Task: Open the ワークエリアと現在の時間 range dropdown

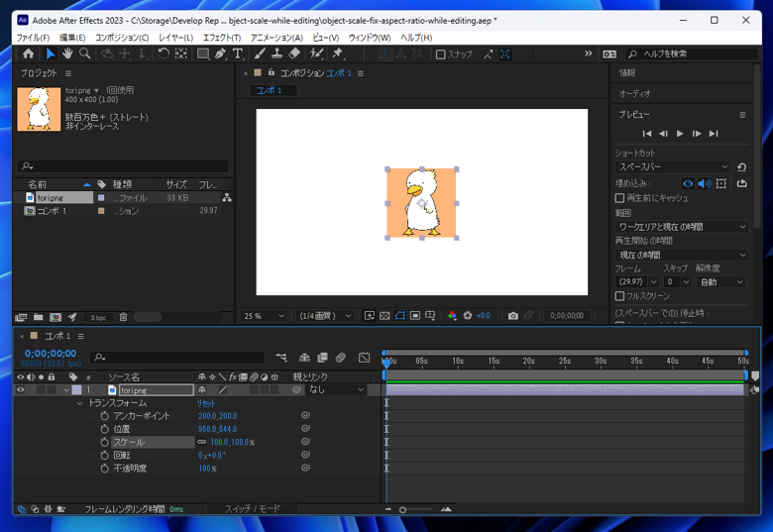Action: click(x=682, y=227)
